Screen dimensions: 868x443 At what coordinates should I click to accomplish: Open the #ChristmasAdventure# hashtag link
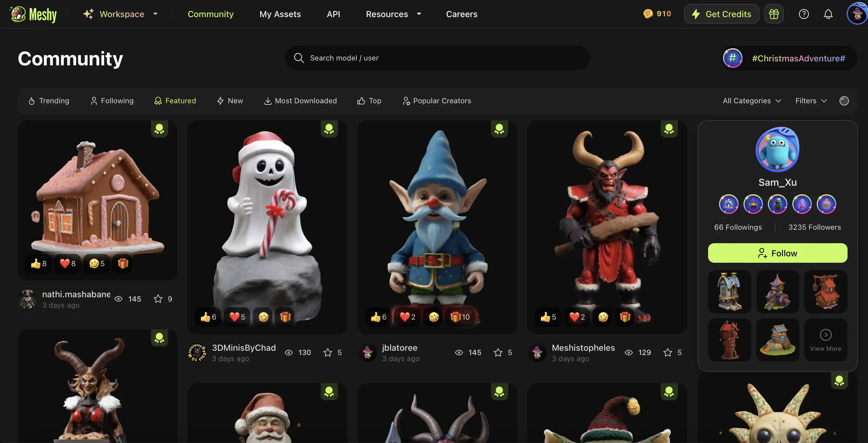pos(798,58)
